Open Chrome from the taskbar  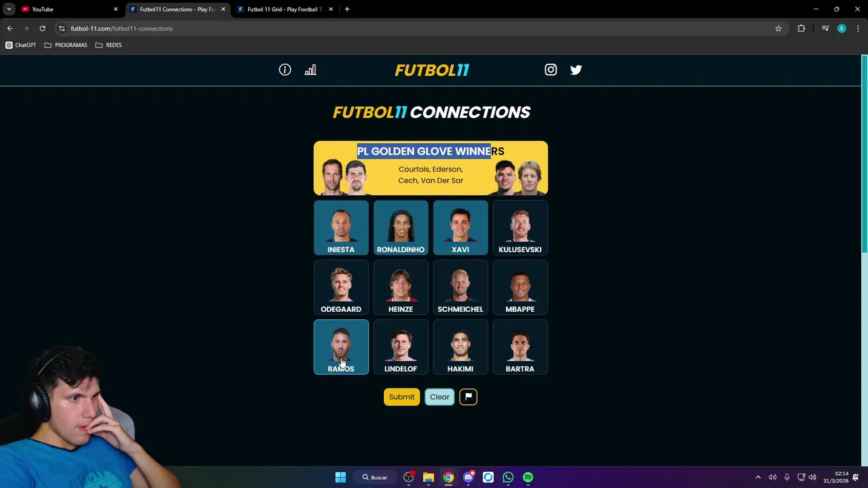pos(448,477)
